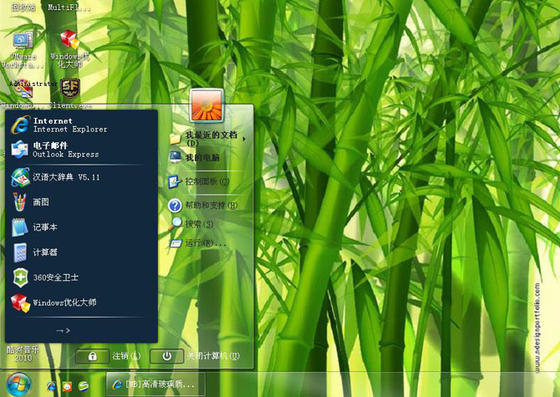Viewport: 560px width, 397px height.
Task: Expand all programs arrow in start menu
Action: 63,331
